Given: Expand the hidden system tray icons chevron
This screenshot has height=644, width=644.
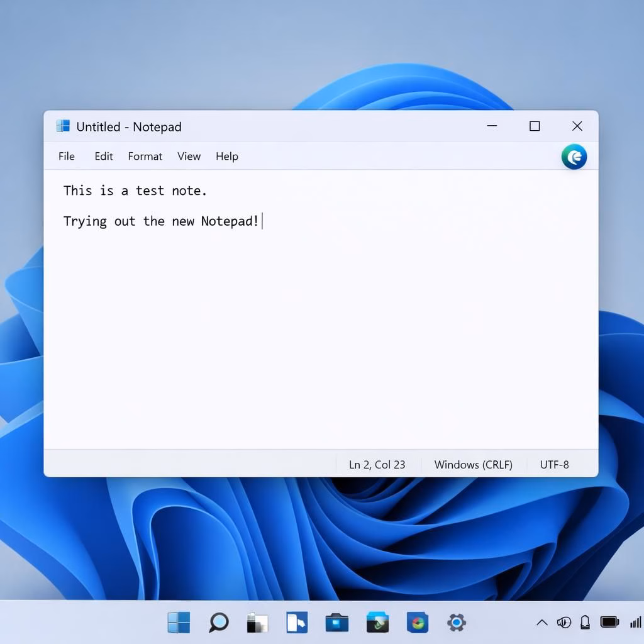Looking at the screenshot, I should coord(542,623).
